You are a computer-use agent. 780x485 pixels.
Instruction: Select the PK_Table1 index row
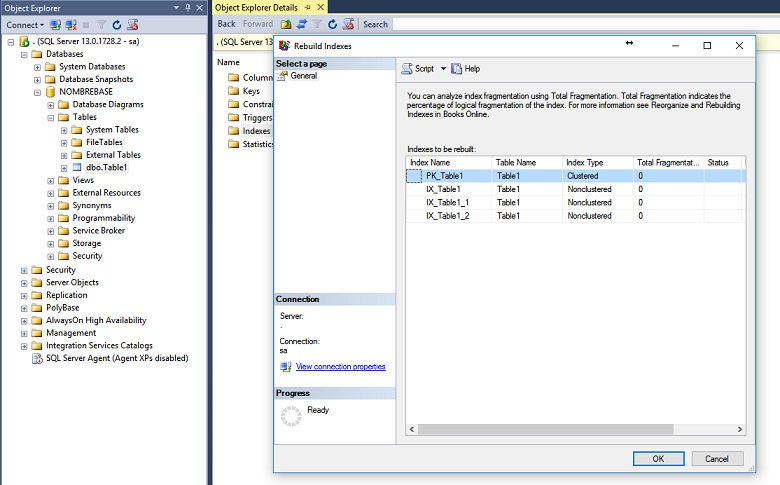[x=576, y=176]
